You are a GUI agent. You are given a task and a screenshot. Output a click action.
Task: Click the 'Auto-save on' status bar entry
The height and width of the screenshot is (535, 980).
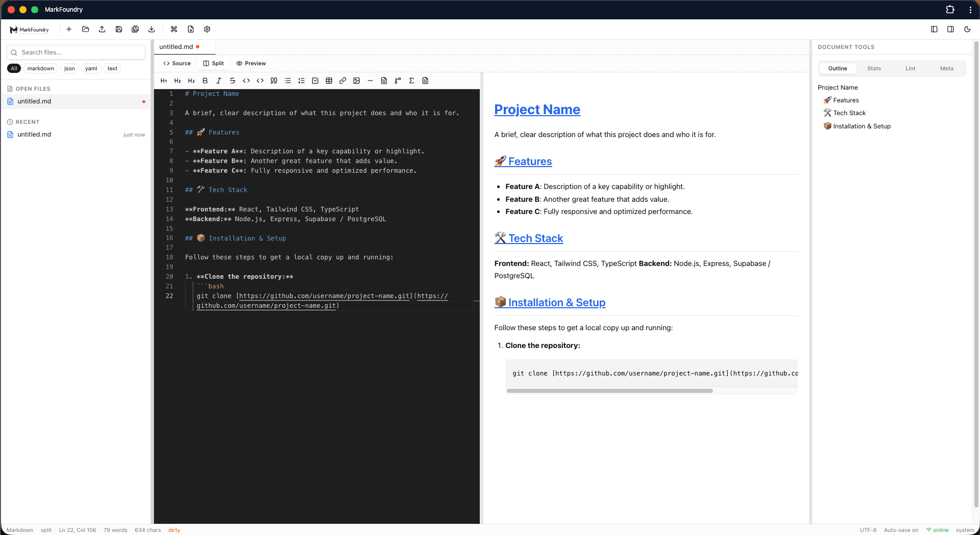pos(901,530)
